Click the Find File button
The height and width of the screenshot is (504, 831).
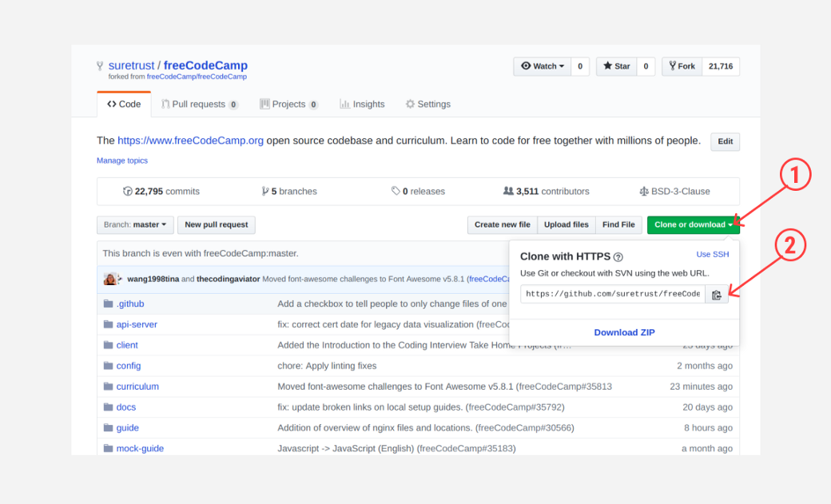[x=618, y=224]
